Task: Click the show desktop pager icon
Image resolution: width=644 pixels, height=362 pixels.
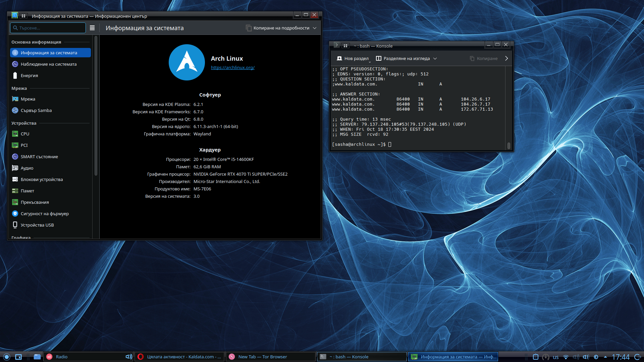Action: 18,357
